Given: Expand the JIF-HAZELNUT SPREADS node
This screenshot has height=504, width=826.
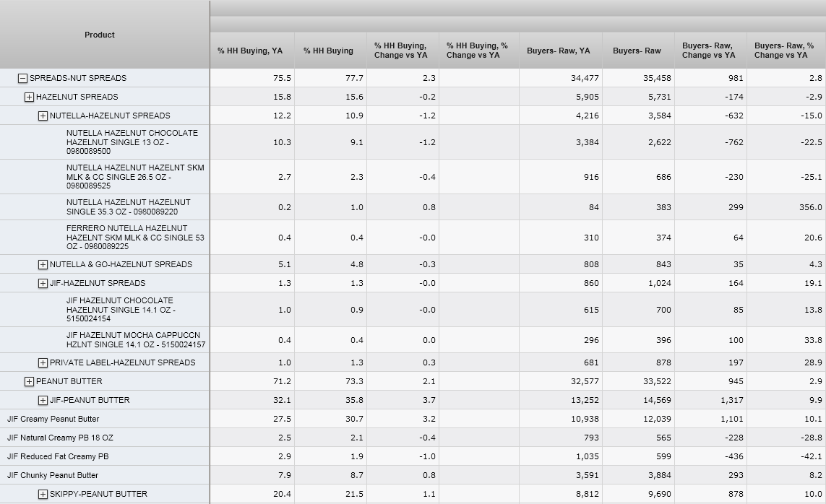Looking at the screenshot, I should (43, 283).
